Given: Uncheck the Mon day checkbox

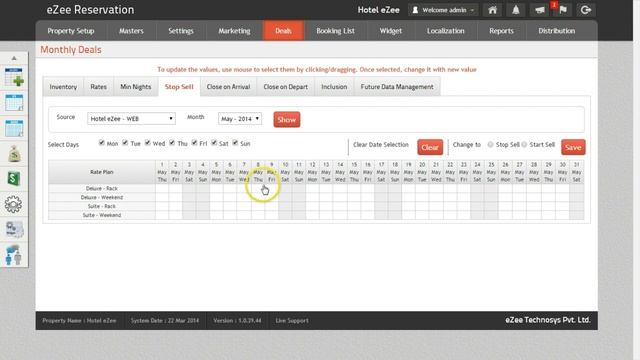Looking at the screenshot, I should 102,142.
